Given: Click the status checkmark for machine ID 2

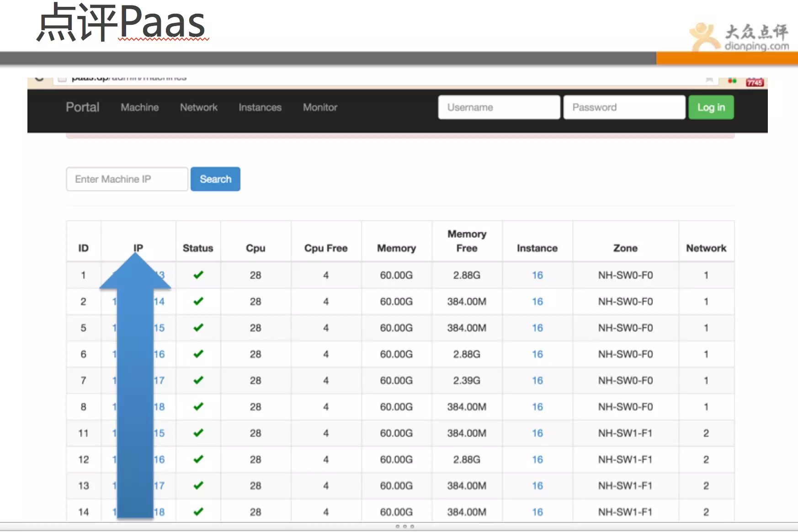Looking at the screenshot, I should [x=198, y=302].
